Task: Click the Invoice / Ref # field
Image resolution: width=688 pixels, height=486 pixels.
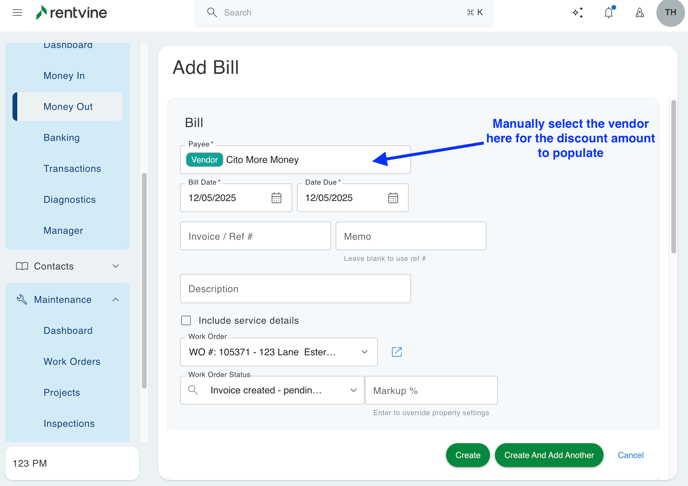Action: point(255,236)
